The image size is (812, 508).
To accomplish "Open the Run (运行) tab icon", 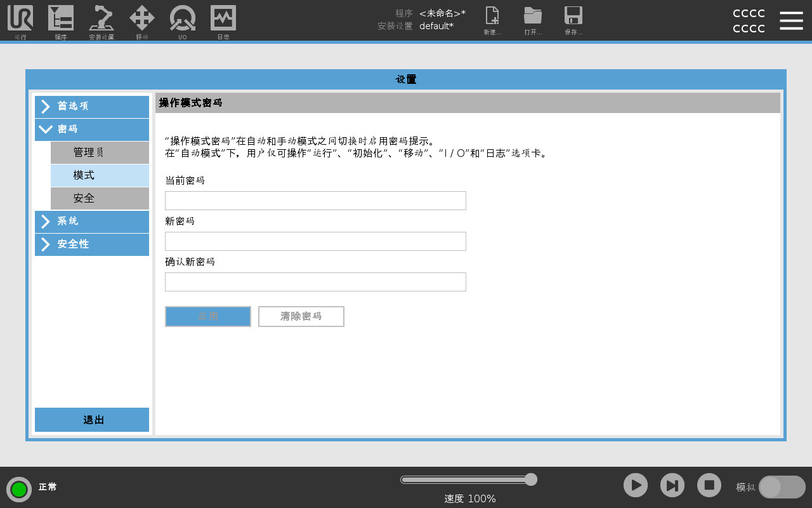I will [20, 19].
